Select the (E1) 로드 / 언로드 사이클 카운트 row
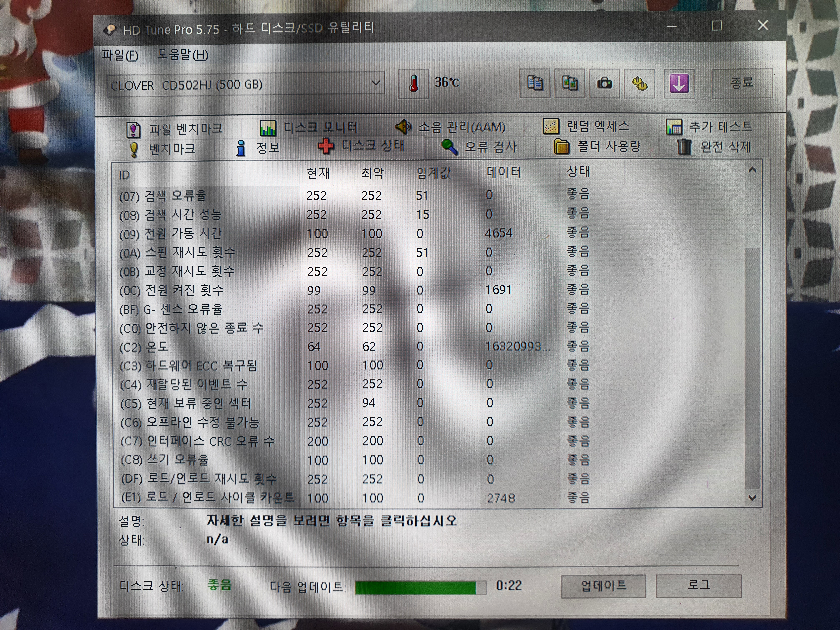This screenshot has height=630, width=840. pyautogui.click(x=355, y=497)
